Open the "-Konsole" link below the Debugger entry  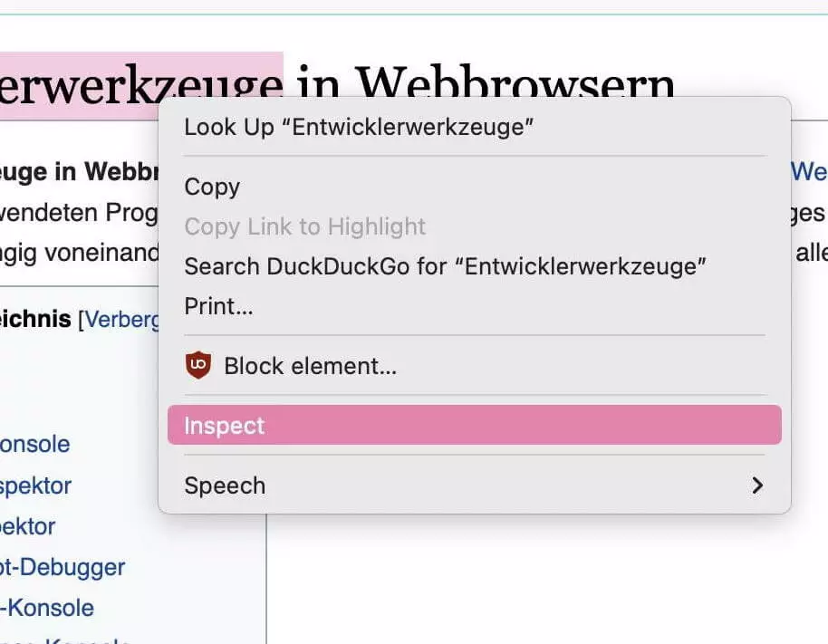(47, 608)
